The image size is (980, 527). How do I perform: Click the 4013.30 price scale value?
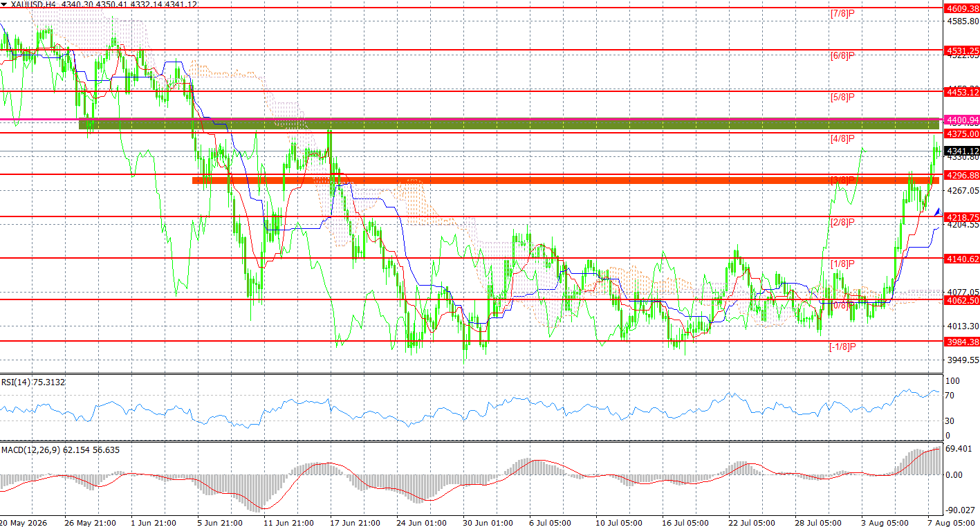click(x=962, y=326)
